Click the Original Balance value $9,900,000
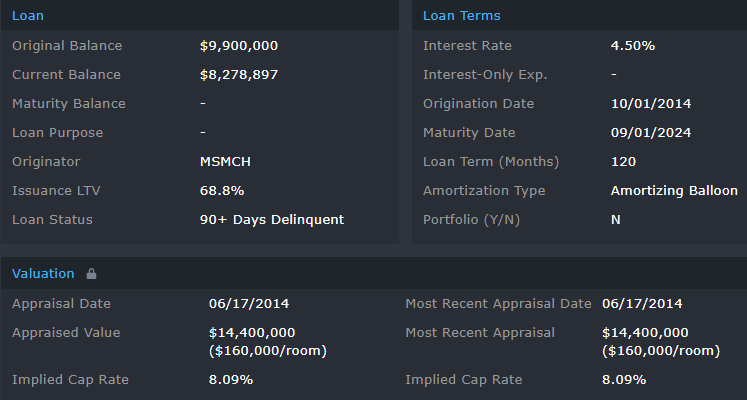This screenshot has height=400, width=747. click(239, 46)
